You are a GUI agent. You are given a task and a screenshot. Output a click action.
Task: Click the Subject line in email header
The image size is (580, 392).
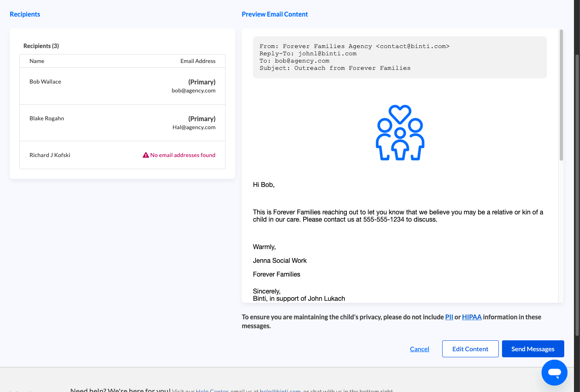pyautogui.click(x=335, y=68)
